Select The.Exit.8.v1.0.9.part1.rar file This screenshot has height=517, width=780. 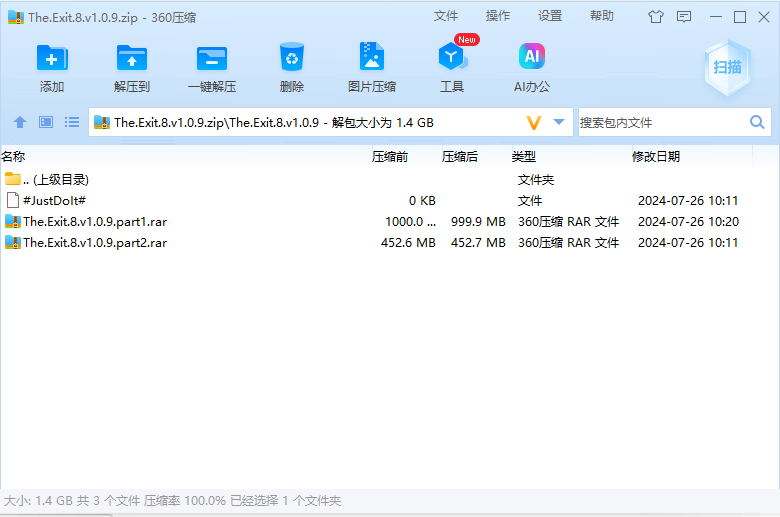coord(377,221)
